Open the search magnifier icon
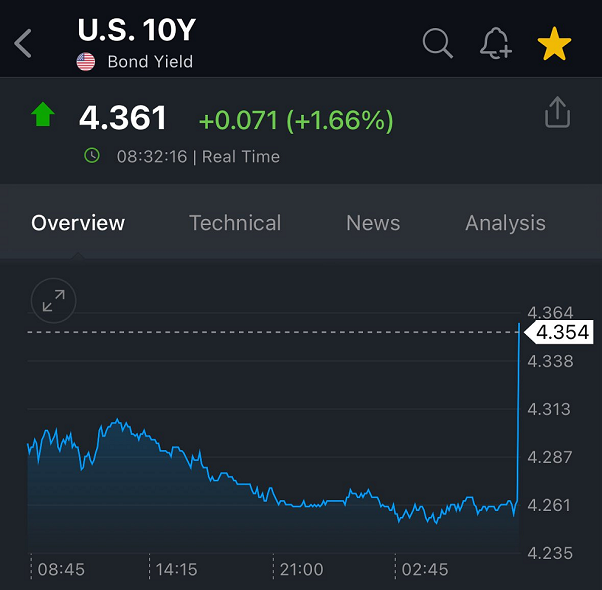 pyautogui.click(x=438, y=43)
